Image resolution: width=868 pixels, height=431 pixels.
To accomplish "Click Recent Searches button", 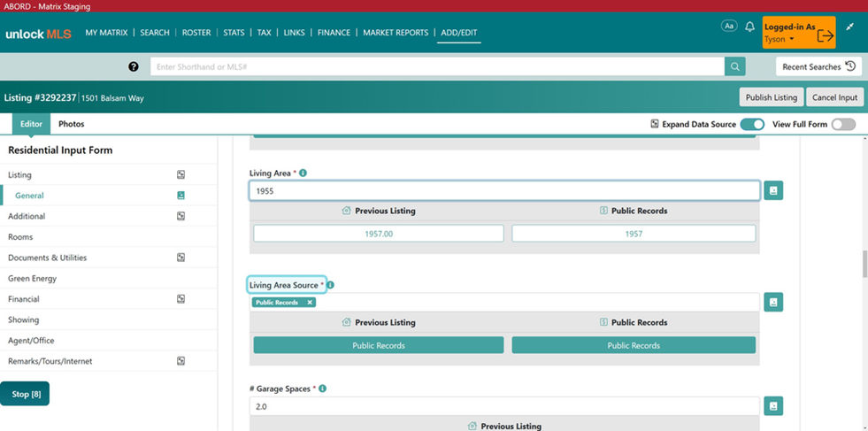I will tap(819, 66).
